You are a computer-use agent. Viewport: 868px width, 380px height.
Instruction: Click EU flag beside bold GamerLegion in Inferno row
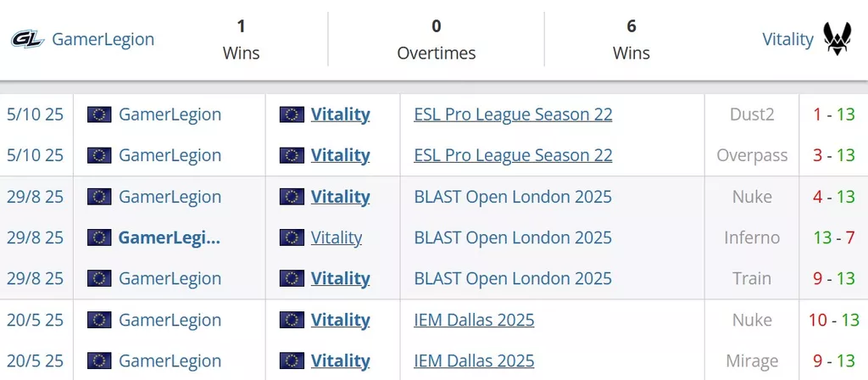pyautogui.click(x=99, y=237)
